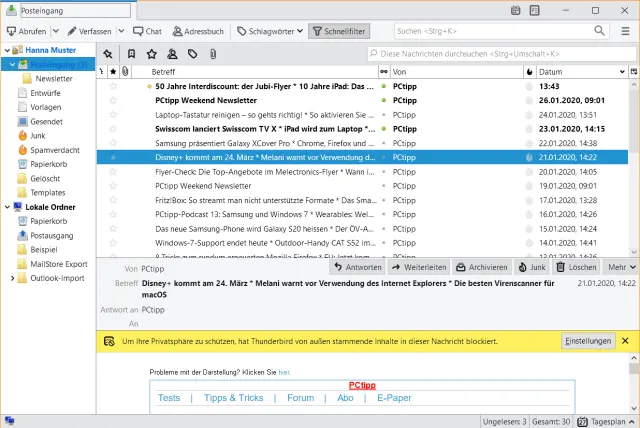640x428 pixels.
Task: Toggle the attachment quick filter
Action: click(x=213, y=54)
